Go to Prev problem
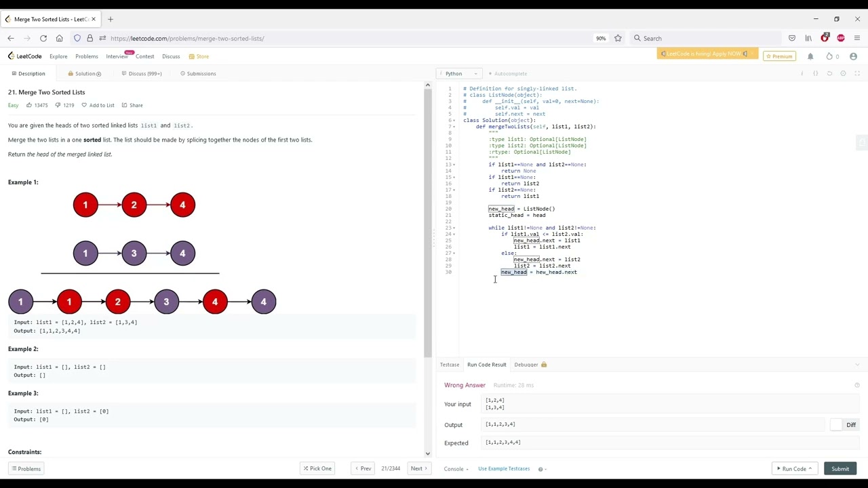The width and height of the screenshot is (868, 488). point(363,469)
